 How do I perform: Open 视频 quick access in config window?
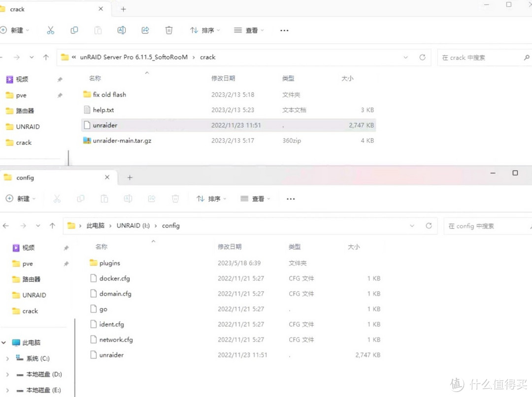[29, 248]
